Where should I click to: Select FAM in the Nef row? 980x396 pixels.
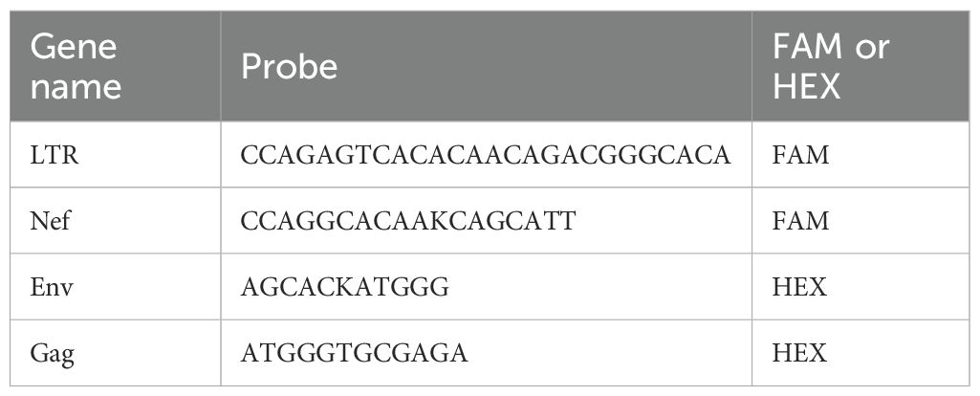799,221
